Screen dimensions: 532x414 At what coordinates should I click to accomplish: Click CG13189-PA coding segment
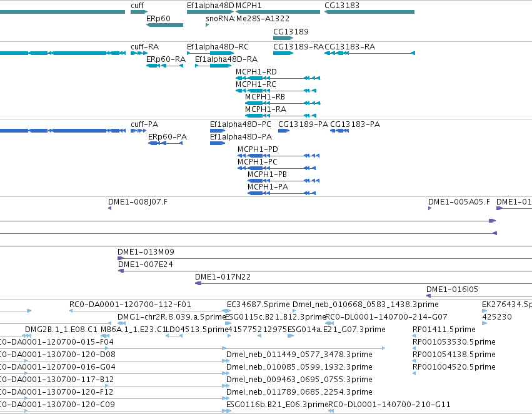(x=284, y=131)
